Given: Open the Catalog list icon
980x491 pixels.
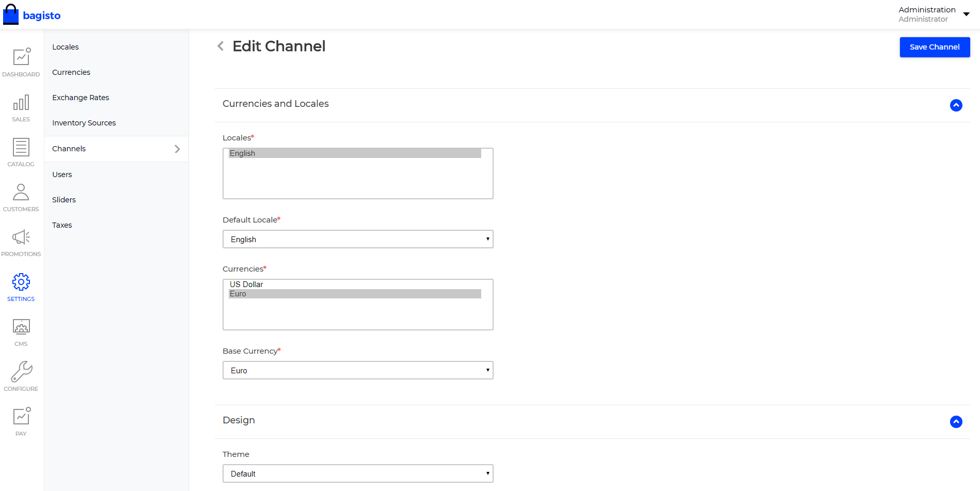Looking at the screenshot, I should click(21, 147).
